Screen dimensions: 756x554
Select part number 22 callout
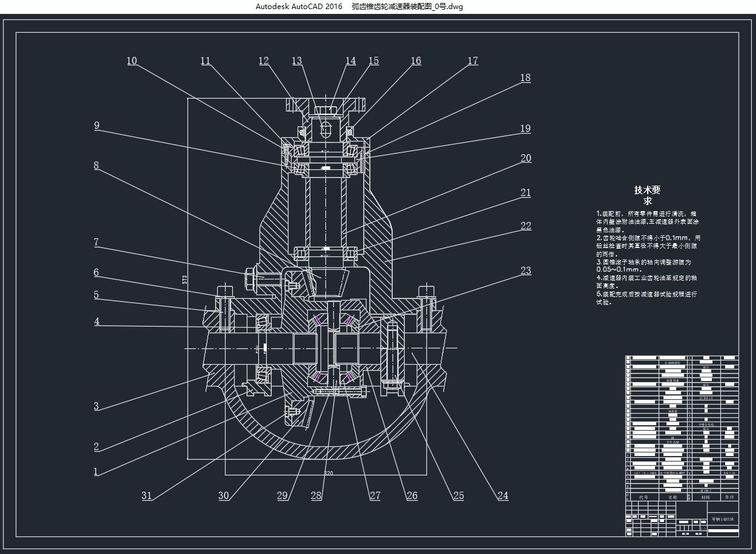[x=526, y=226]
